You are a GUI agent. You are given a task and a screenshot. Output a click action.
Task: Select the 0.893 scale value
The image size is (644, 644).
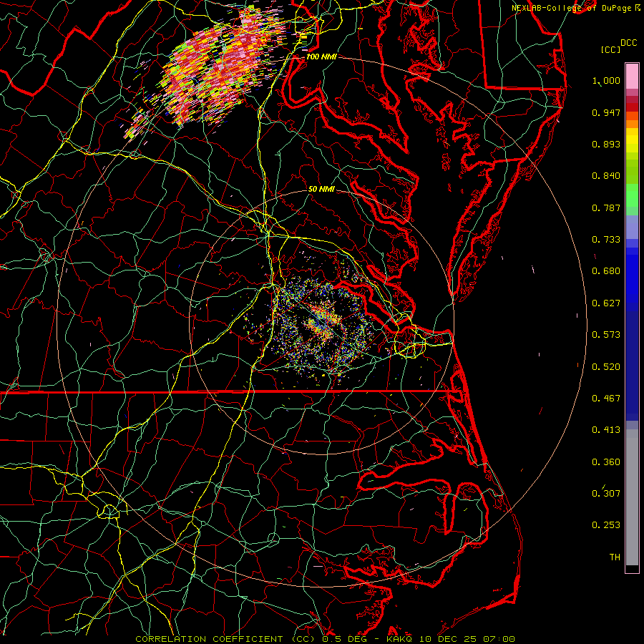tap(606, 144)
